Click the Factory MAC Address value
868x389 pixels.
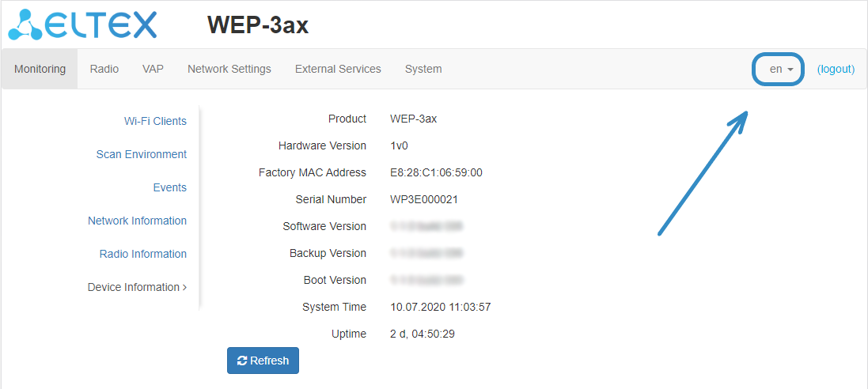(436, 172)
